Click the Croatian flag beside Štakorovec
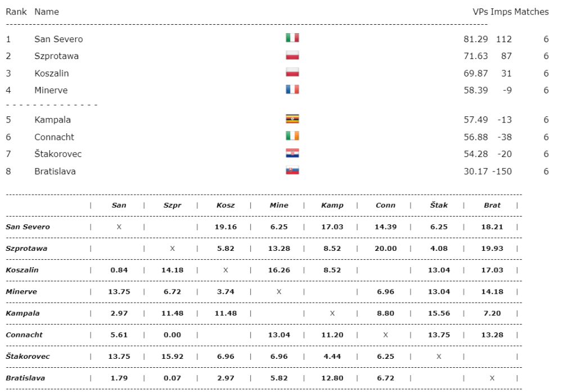Viewport: 576px width, 392px height. (292, 154)
